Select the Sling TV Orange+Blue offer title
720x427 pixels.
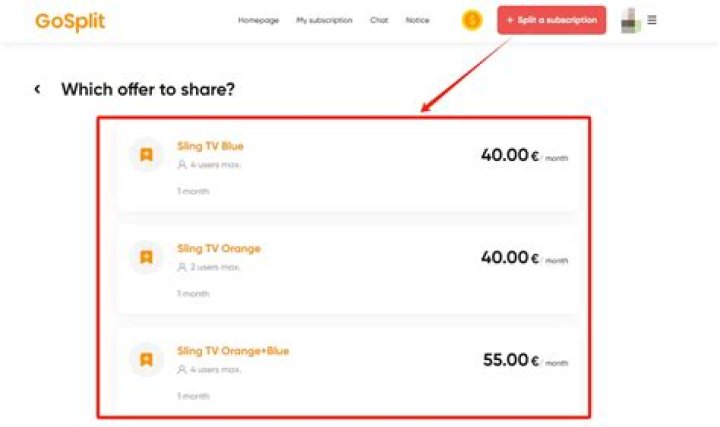(233, 351)
